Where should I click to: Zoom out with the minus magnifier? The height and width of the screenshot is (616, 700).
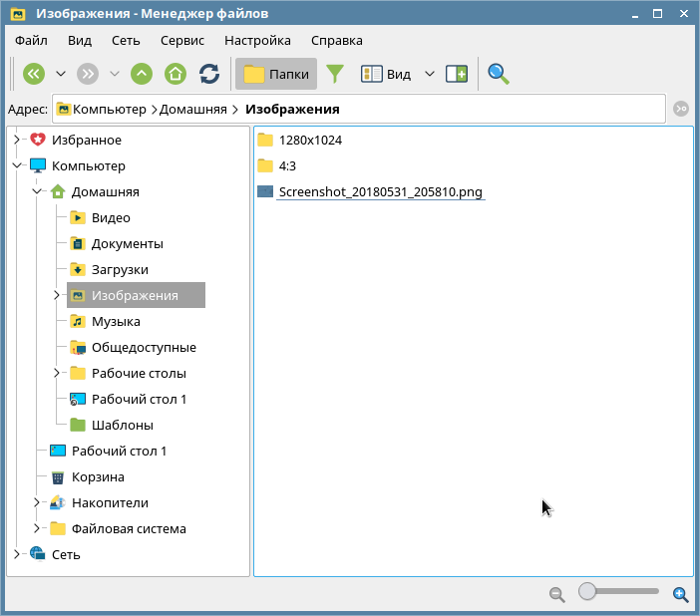pyautogui.click(x=556, y=594)
